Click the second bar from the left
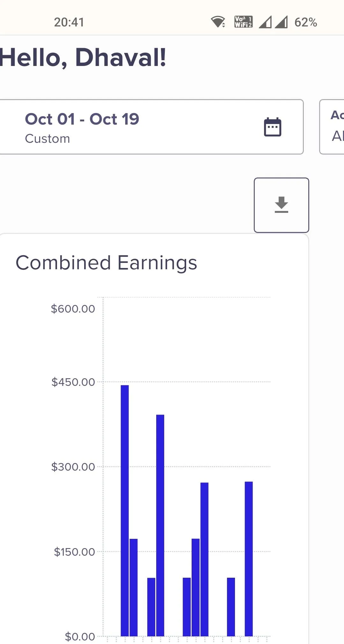 [x=134, y=587]
